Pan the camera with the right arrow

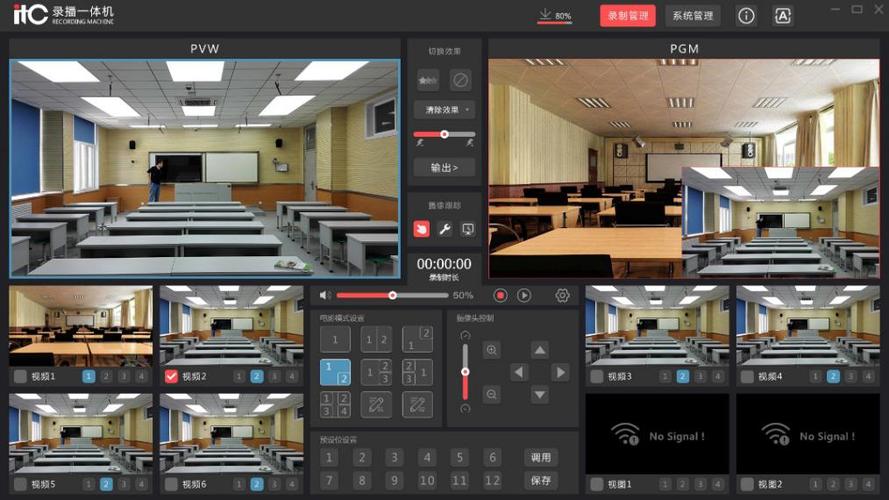(x=560, y=372)
